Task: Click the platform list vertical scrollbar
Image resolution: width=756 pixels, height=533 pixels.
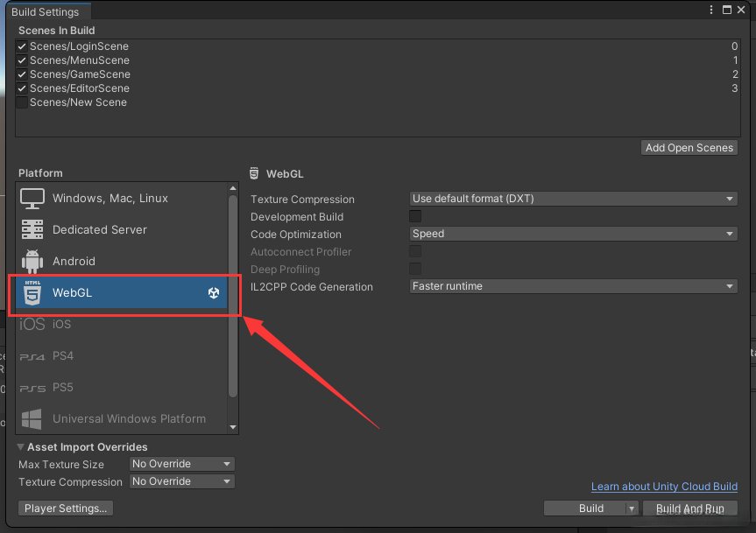Action: [x=233, y=298]
